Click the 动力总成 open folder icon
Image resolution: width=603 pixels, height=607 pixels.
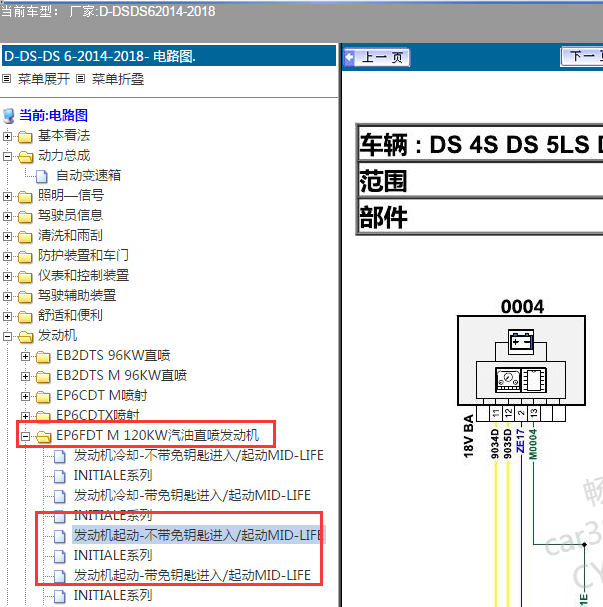pos(26,157)
